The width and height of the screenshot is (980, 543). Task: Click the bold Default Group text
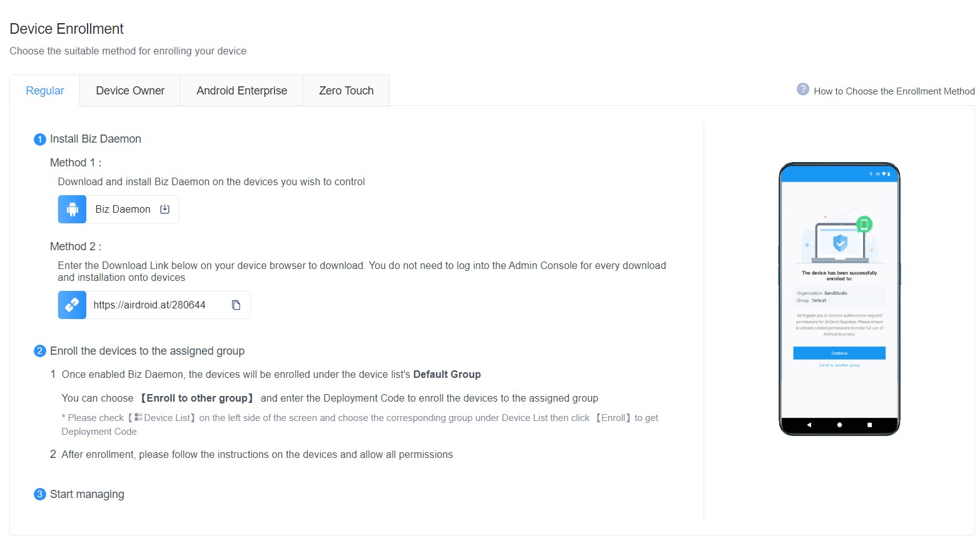447,375
